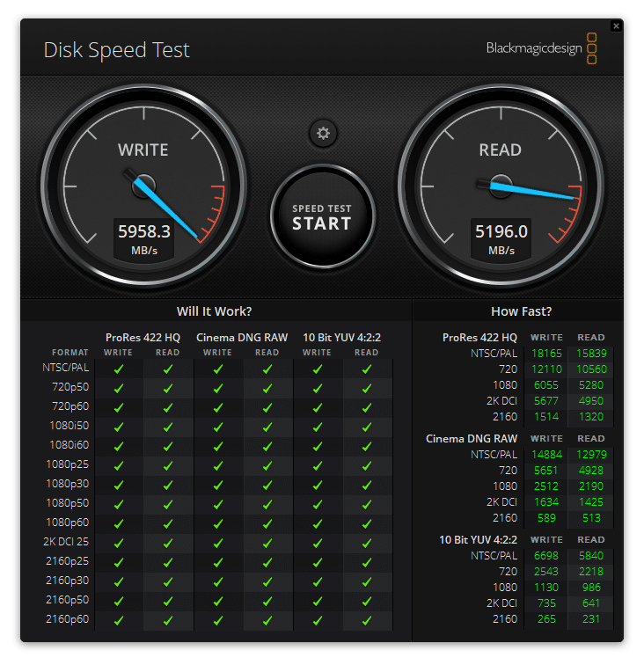This screenshot has height=665, width=644.
Task: Click 2160p60 Cinema DNG RAW write checkmark
Action: tap(217, 620)
